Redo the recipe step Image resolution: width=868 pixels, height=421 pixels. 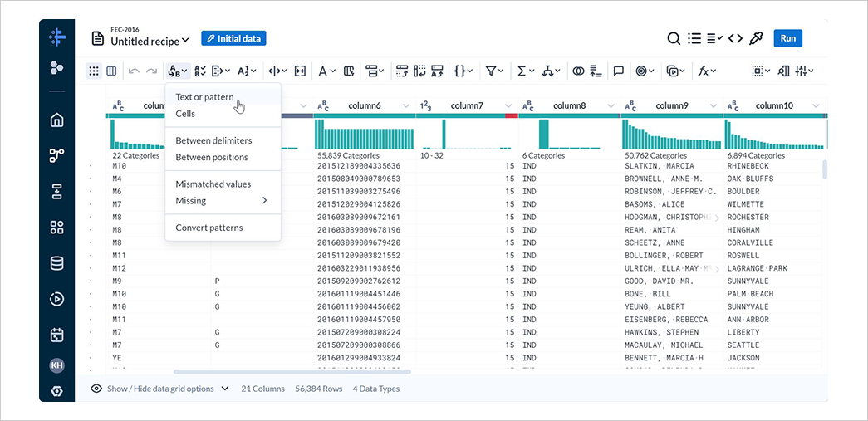click(x=151, y=71)
